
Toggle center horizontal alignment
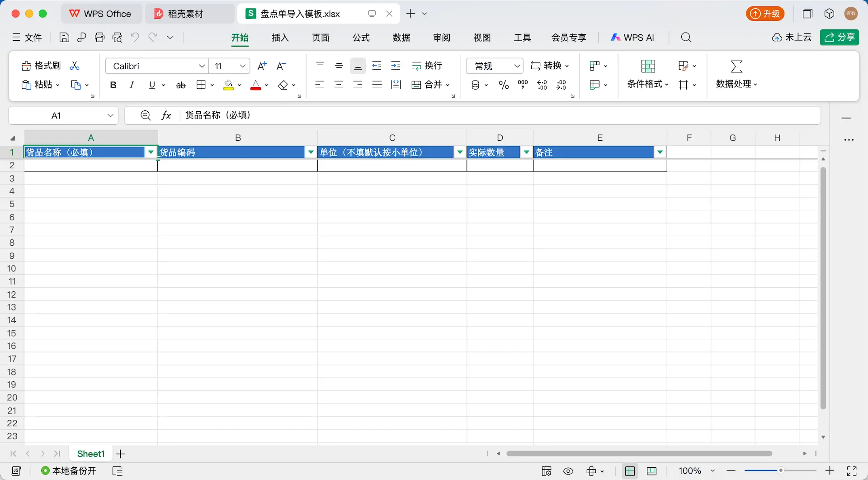coord(339,85)
